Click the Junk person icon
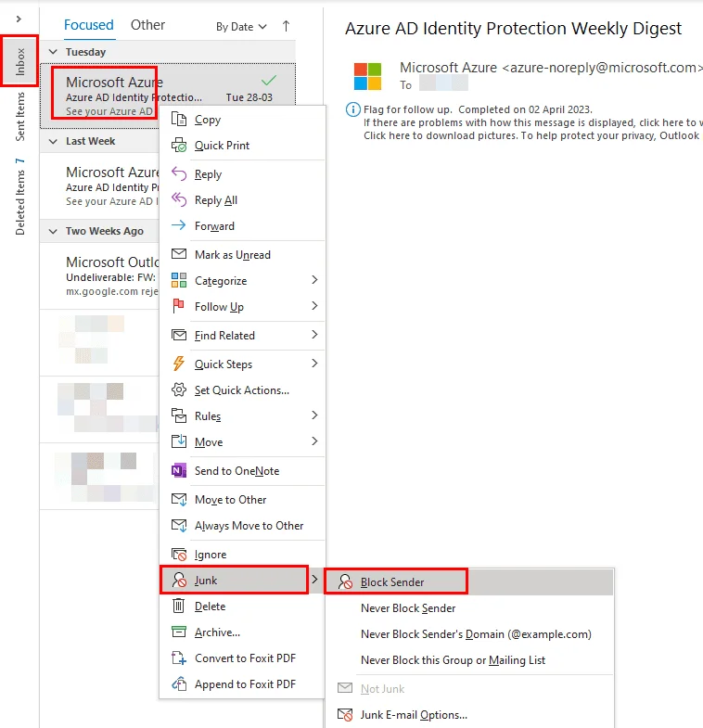The height and width of the screenshot is (728, 703). click(x=179, y=580)
